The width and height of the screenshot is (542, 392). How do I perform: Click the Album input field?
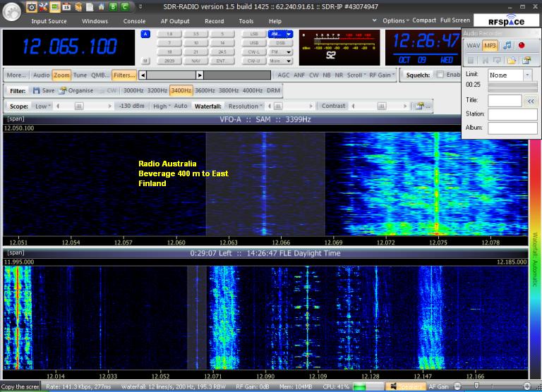(x=512, y=128)
